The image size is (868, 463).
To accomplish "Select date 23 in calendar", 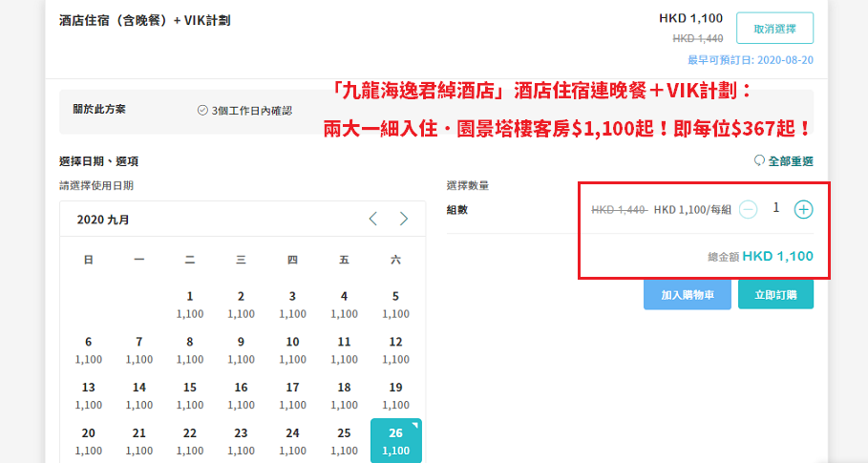I will [241, 441].
